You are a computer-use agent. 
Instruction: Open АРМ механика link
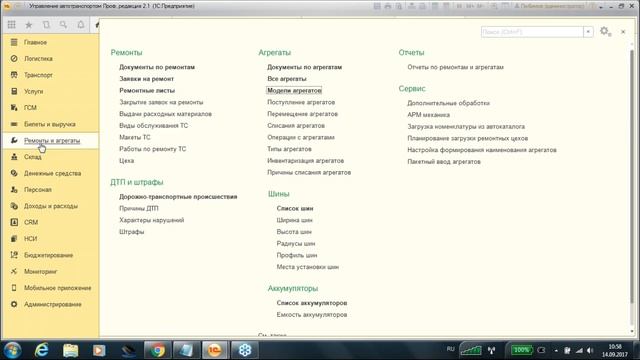[429, 115]
